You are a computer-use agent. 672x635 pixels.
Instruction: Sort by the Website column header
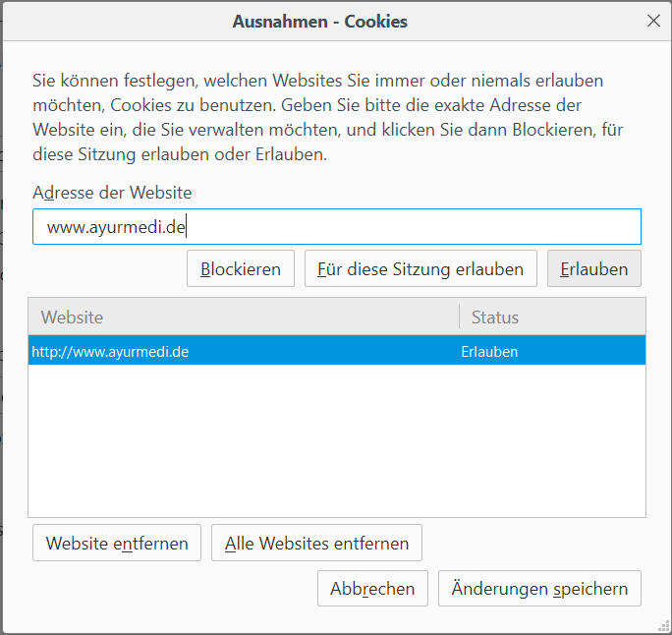(x=243, y=317)
